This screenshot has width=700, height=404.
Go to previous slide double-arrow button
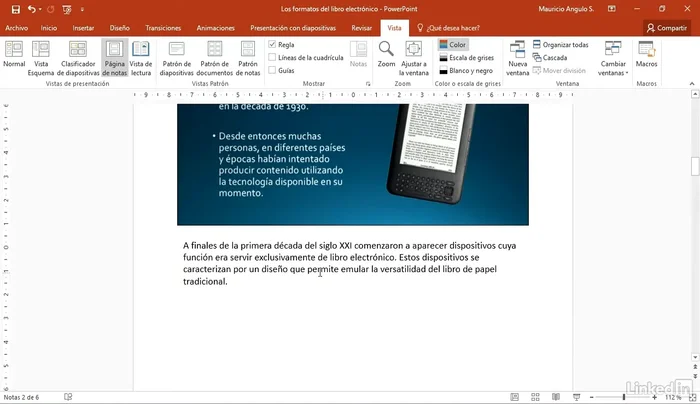point(695,367)
